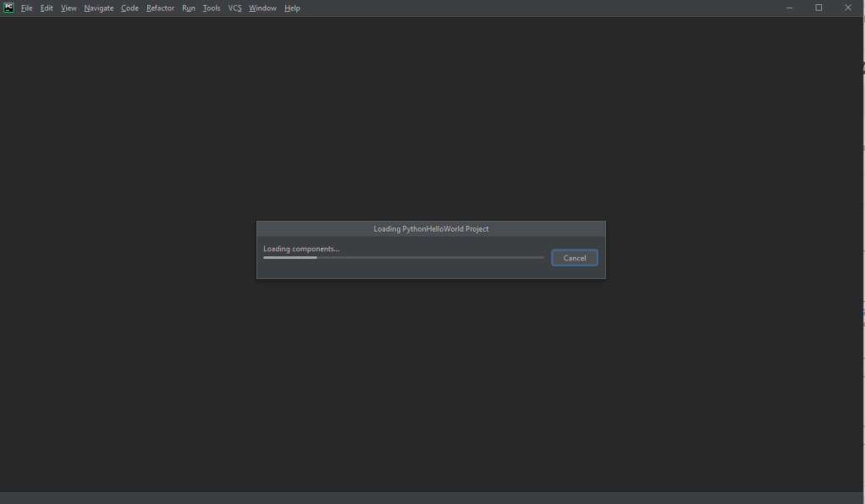Open the File menu
This screenshot has height=504, width=865.
[x=27, y=8]
